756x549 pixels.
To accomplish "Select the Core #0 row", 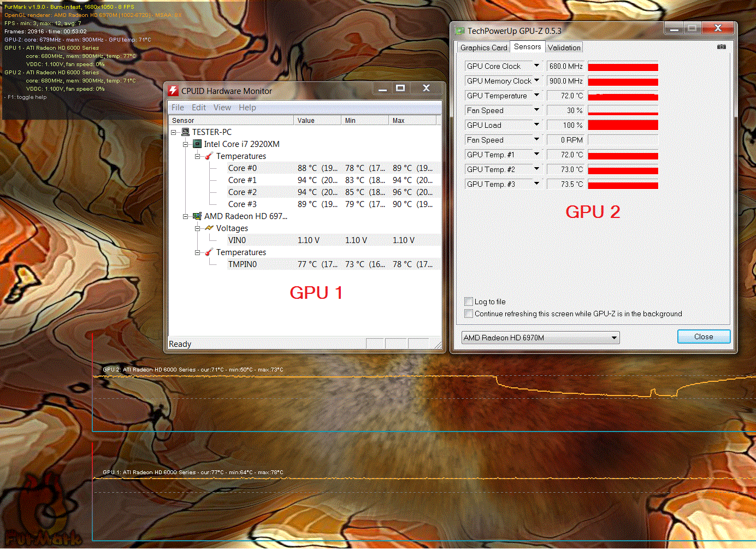I will pos(334,168).
